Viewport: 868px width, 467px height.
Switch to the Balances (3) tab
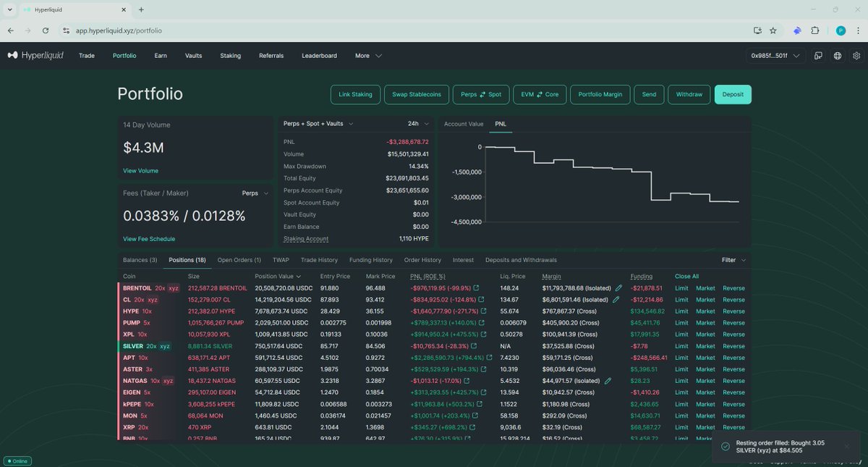pyautogui.click(x=140, y=260)
